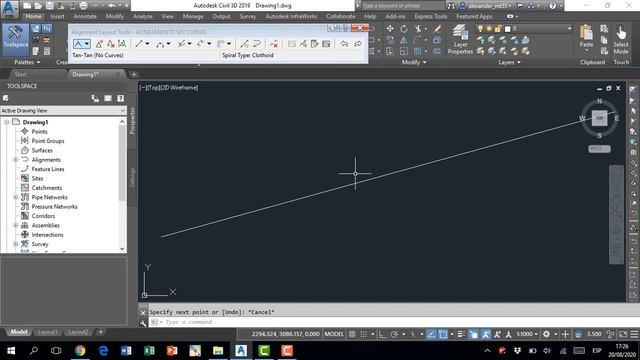Toggle 2D object snap button
This screenshot has width=640, height=360.
click(443, 334)
